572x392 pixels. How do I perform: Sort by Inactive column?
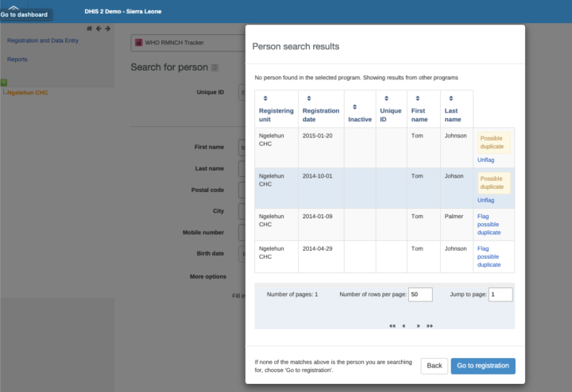354,107
